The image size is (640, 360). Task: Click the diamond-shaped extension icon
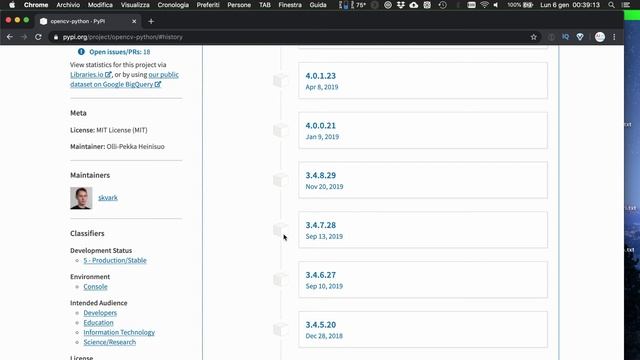pyautogui.click(x=580, y=37)
